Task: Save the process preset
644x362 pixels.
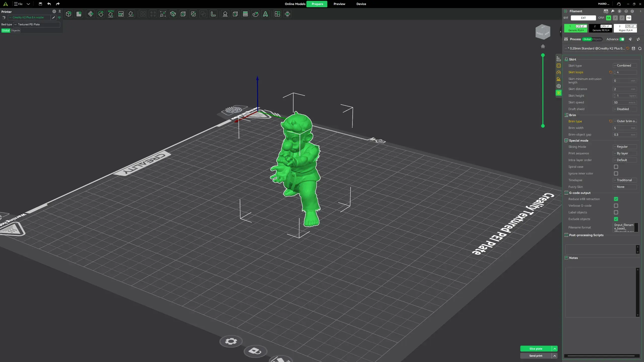Action: (x=633, y=48)
